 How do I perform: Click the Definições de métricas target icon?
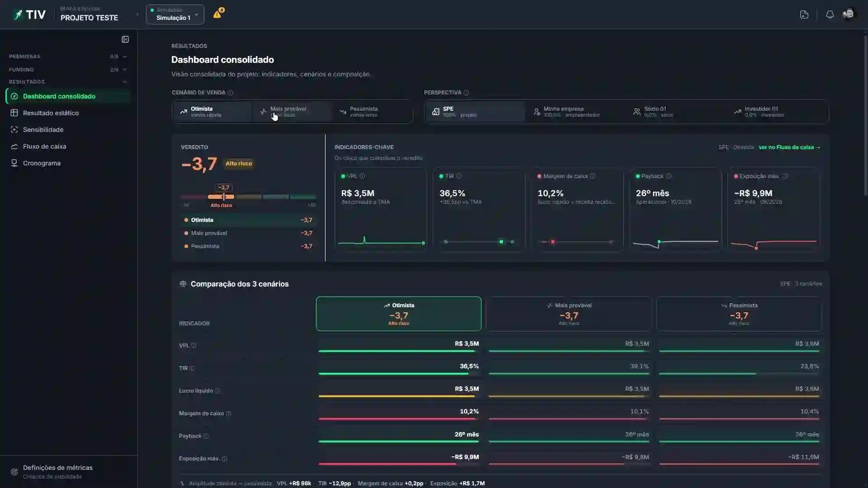(14, 472)
